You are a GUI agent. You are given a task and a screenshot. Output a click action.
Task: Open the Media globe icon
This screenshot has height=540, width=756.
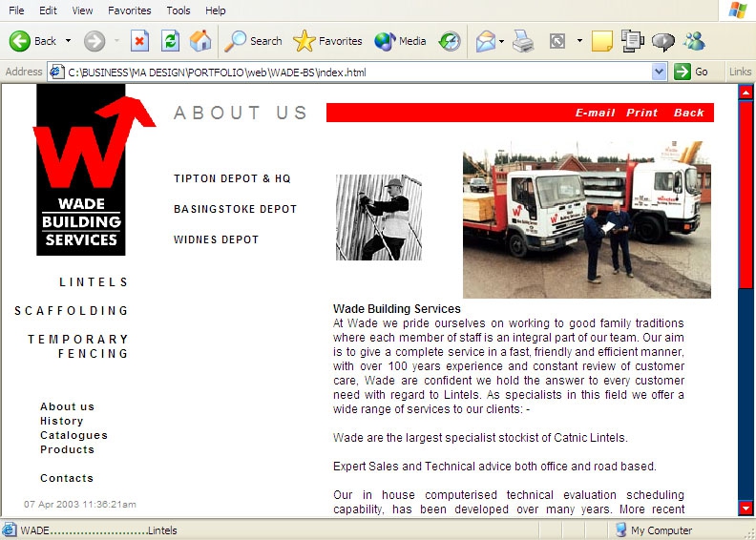(385, 41)
